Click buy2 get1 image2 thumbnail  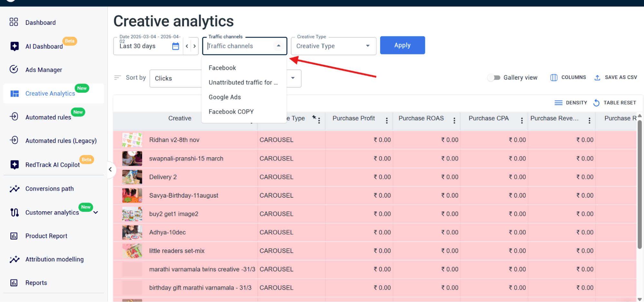(x=132, y=214)
